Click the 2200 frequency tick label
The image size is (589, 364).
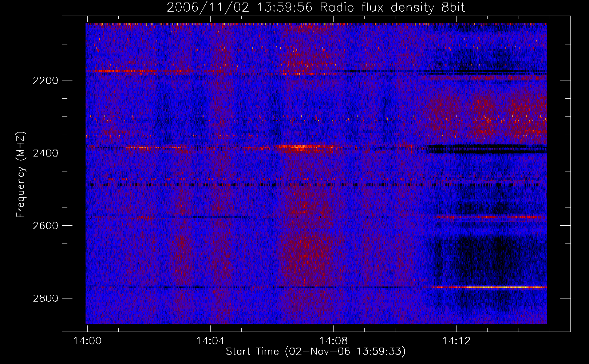tap(46, 80)
